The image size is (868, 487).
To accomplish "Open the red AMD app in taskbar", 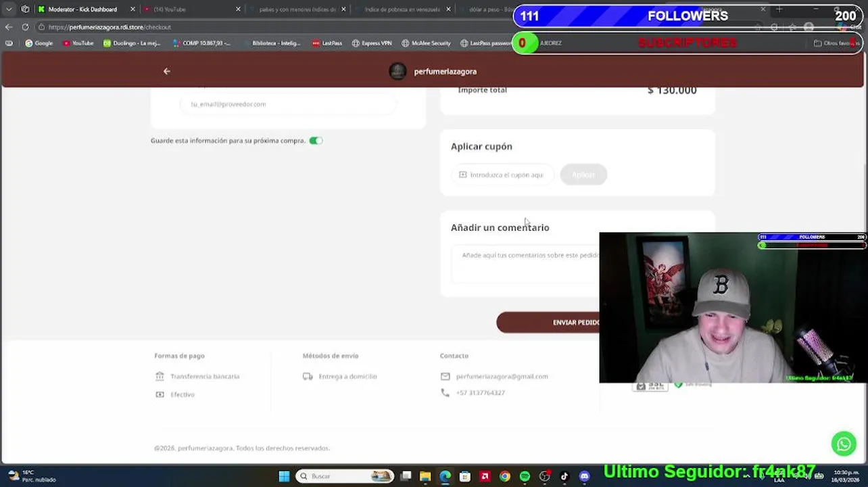I will pyautogui.click(x=485, y=476).
